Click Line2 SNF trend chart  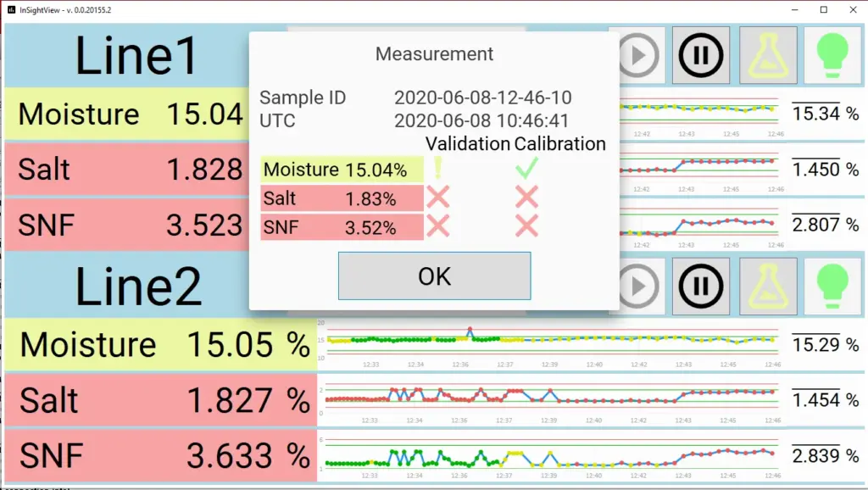point(549,456)
